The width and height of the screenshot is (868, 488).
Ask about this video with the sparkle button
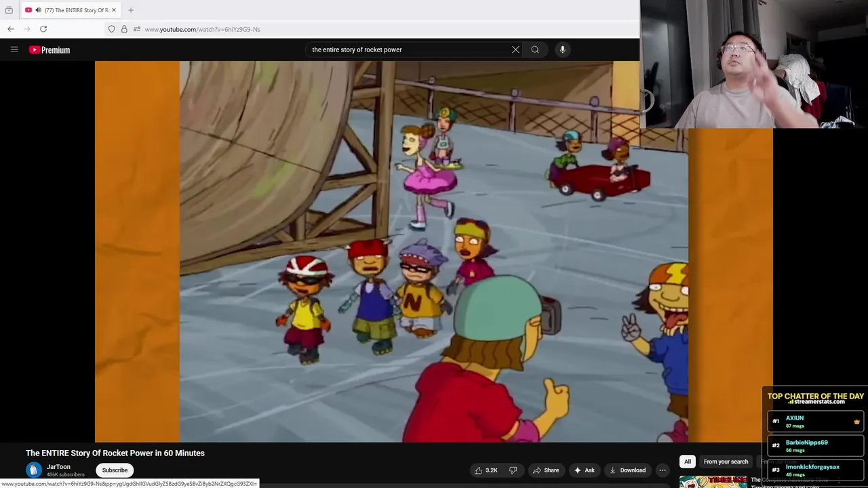[584, 470]
